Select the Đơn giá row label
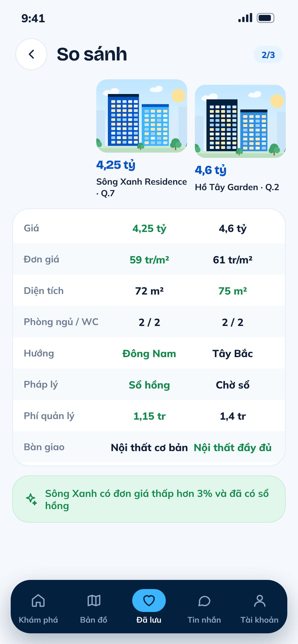Viewport: 298px width, 644px height. [x=41, y=259]
